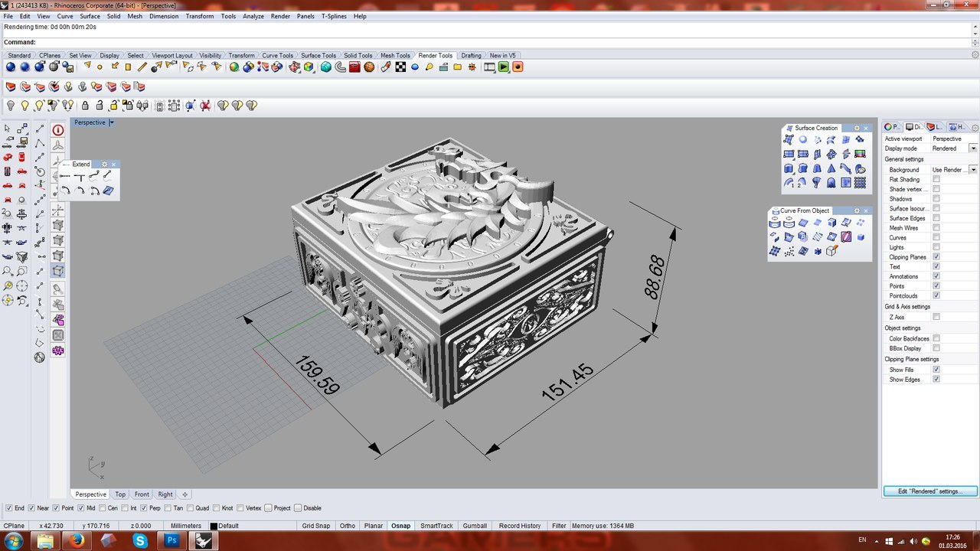The image size is (980, 551).
Task: Open the Display mode dropdown
Action: click(973, 148)
